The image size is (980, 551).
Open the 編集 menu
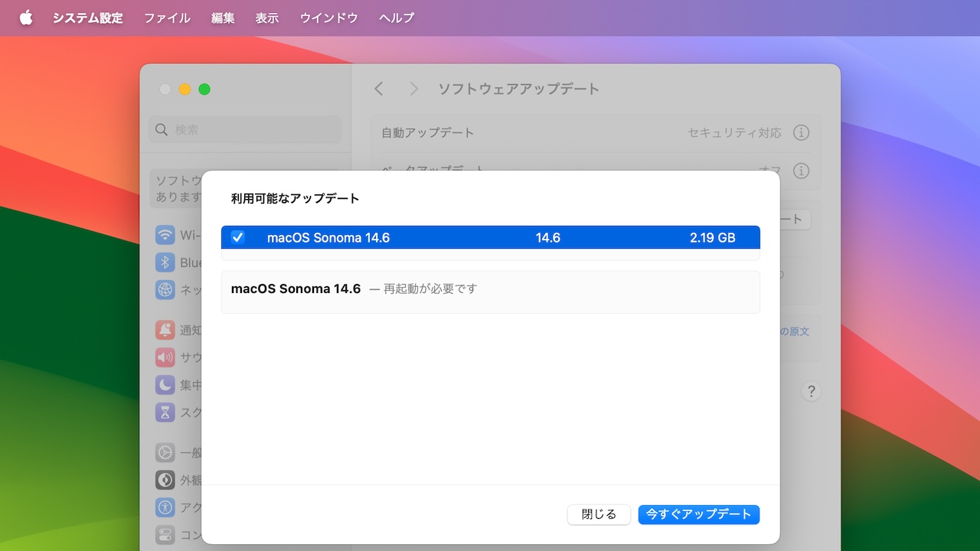point(223,18)
